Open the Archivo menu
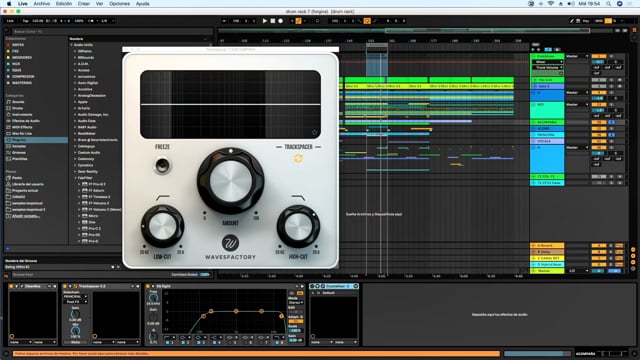The width and height of the screenshot is (640, 360). pos(42,4)
